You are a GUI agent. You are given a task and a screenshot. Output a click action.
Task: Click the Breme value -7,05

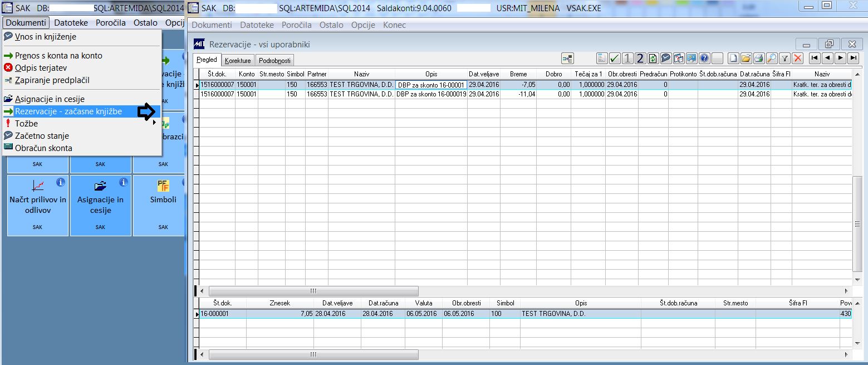coord(518,85)
